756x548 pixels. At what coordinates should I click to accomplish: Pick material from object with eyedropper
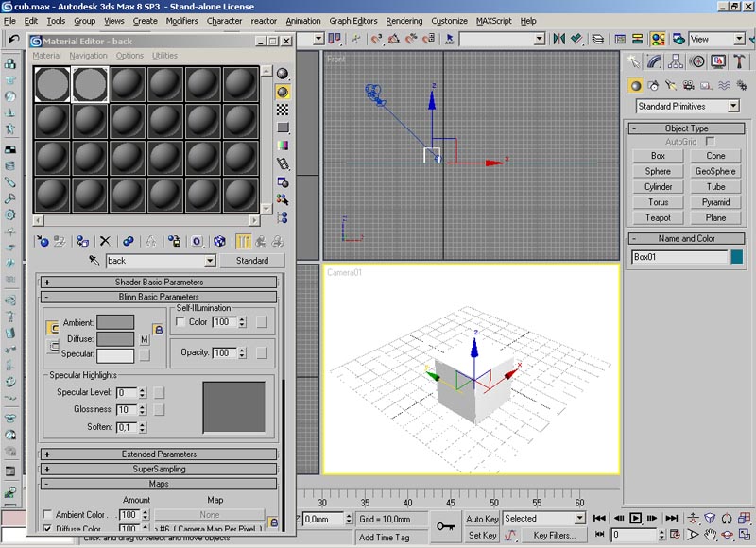[x=94, y=261]
